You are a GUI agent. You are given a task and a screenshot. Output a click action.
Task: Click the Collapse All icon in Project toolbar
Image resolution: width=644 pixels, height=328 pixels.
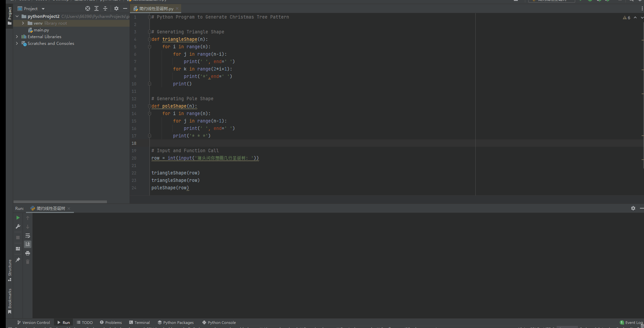tap(105, 8)
